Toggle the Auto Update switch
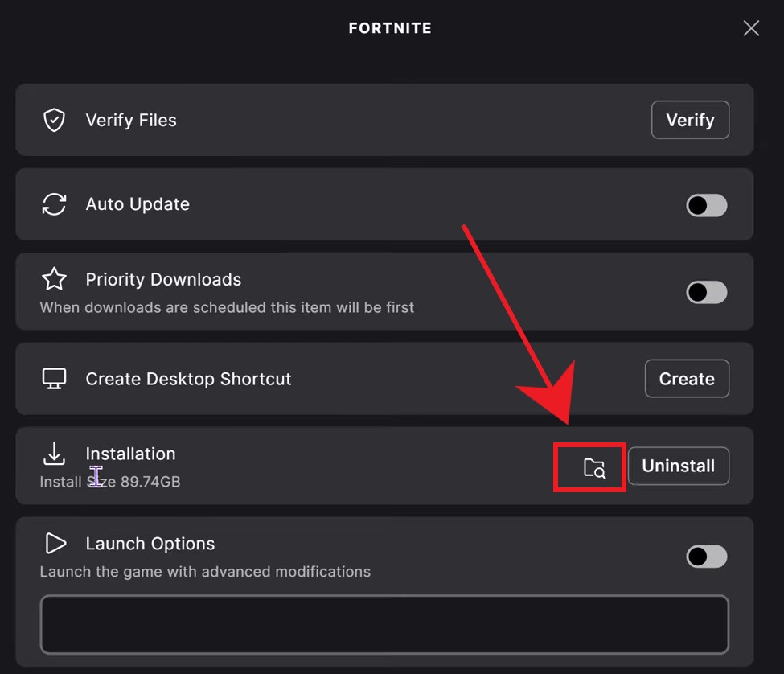784x674 pixels. click(706, 205)
